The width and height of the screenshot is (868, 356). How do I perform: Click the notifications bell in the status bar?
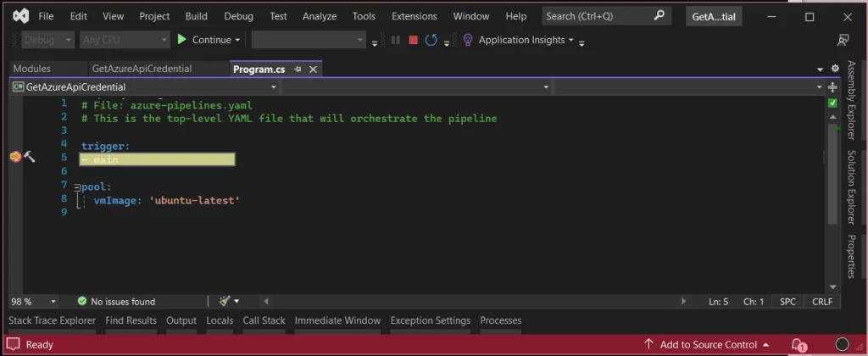pos(798,344)
